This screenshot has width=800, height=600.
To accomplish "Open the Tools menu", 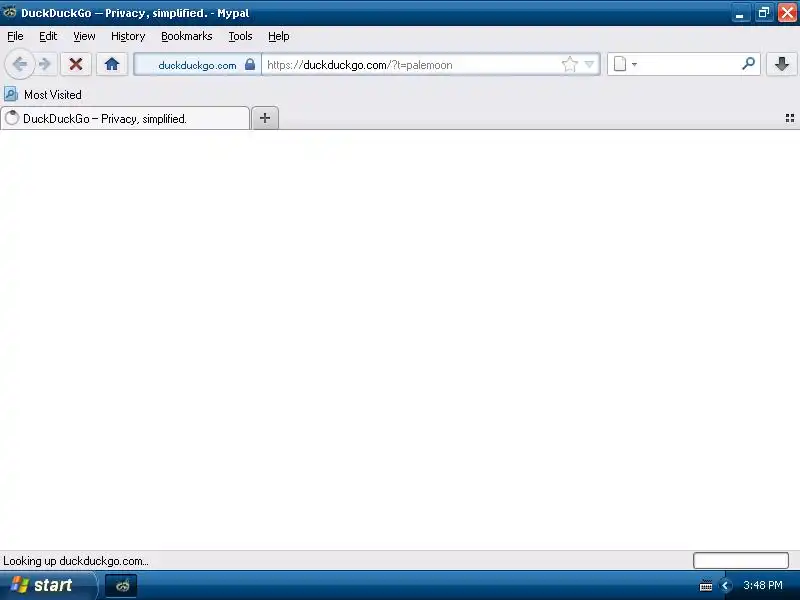I will point(240,36).
